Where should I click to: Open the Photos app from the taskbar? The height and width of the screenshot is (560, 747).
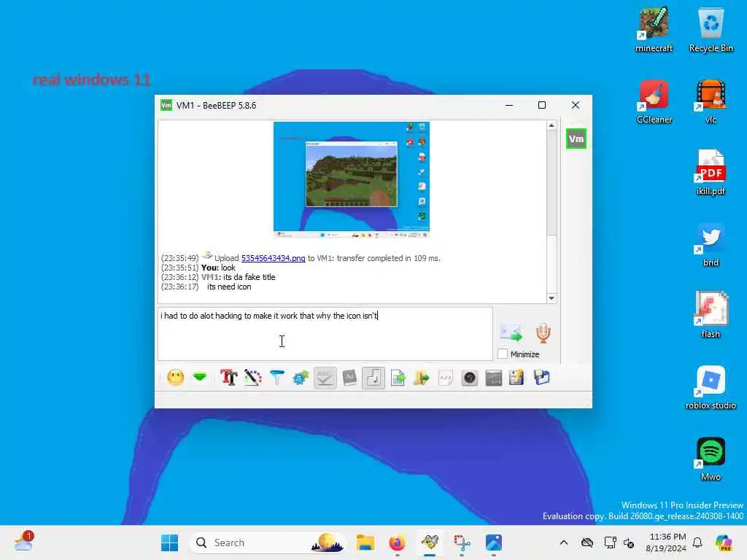(x=494, y=542)
